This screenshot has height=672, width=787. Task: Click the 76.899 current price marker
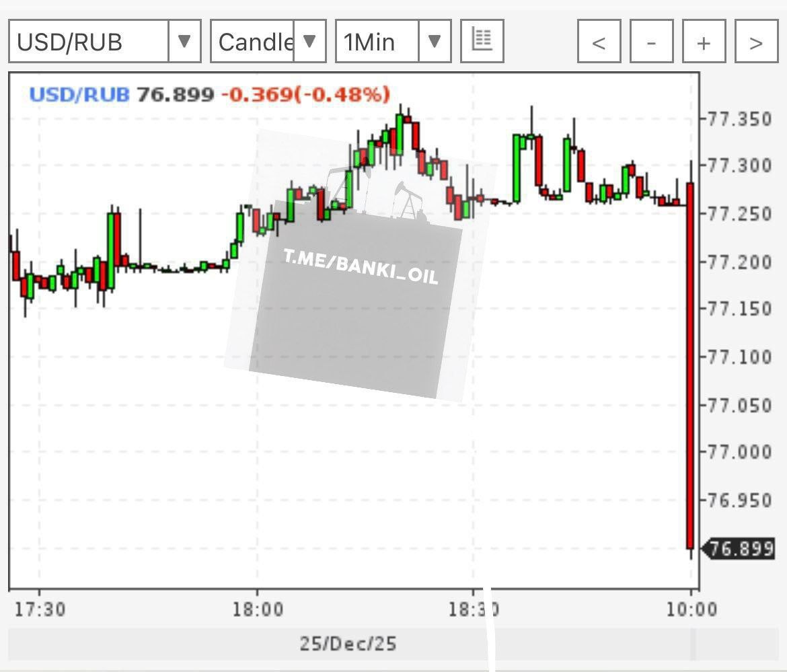point(739,548)
